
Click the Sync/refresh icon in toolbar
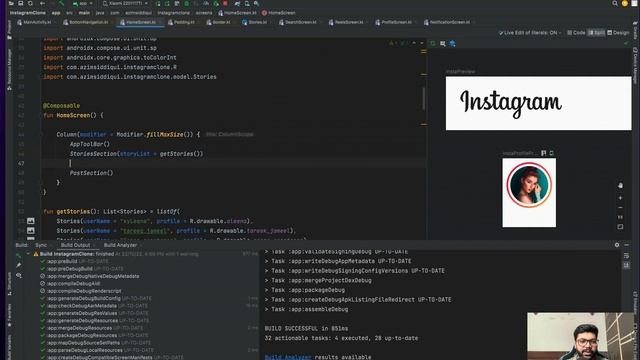(x=30, y=3)
